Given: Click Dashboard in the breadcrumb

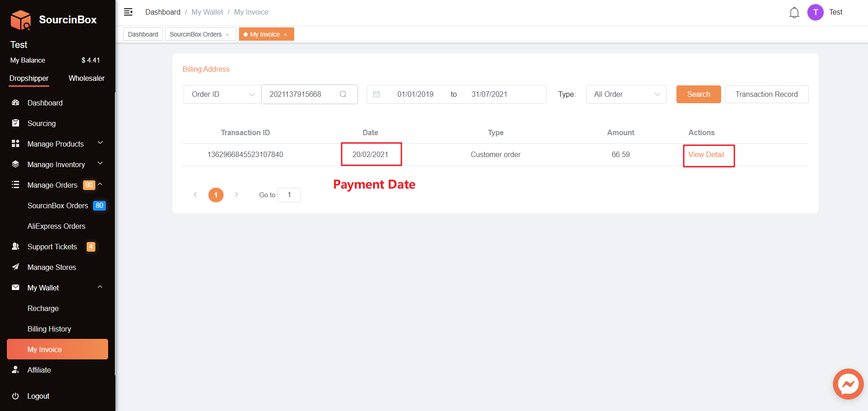Looking at the screenshot, I should 163,12.
